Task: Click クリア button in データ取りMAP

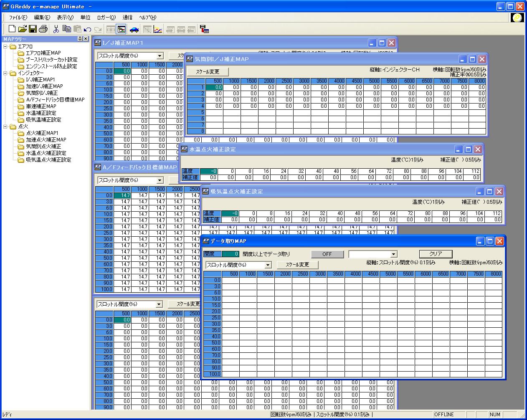Action: (x=436, y=254)
